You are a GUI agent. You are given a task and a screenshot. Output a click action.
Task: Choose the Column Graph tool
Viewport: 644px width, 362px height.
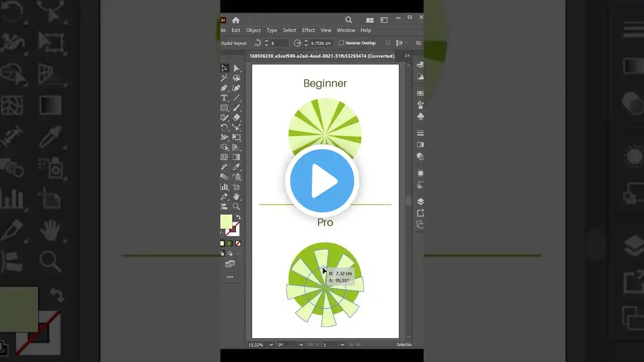coord(224,187)
